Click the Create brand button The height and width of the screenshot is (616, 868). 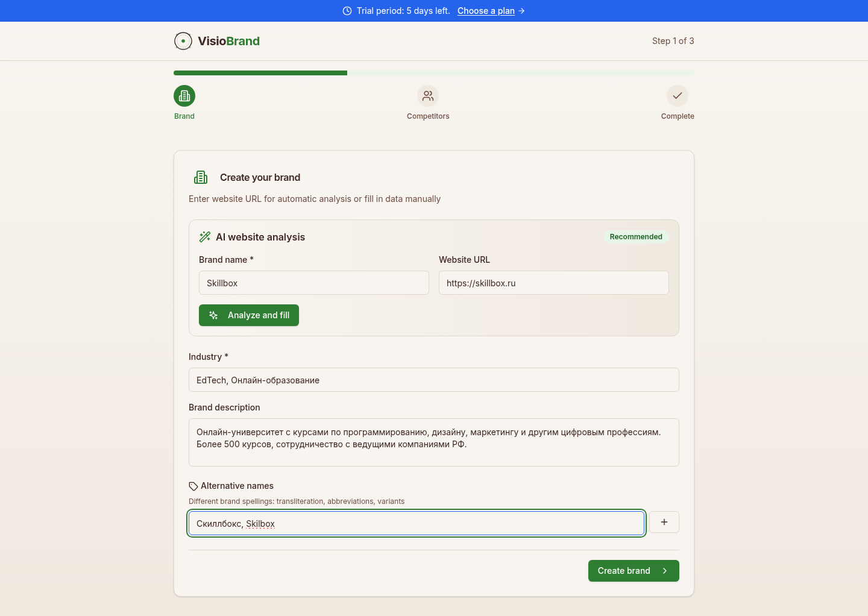tap(634, 571)
